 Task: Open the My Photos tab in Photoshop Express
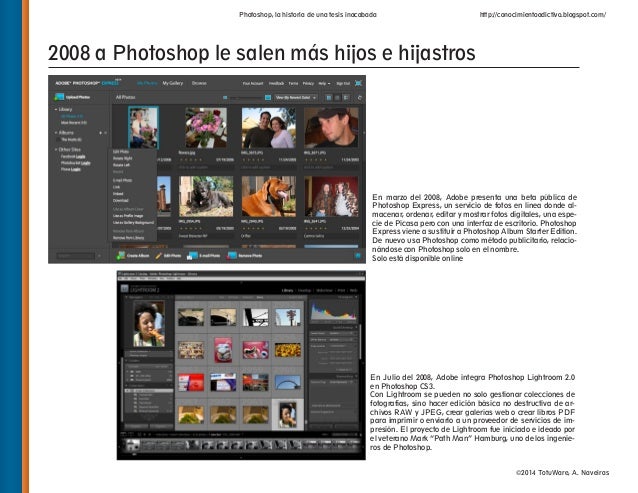pos(147,83)
